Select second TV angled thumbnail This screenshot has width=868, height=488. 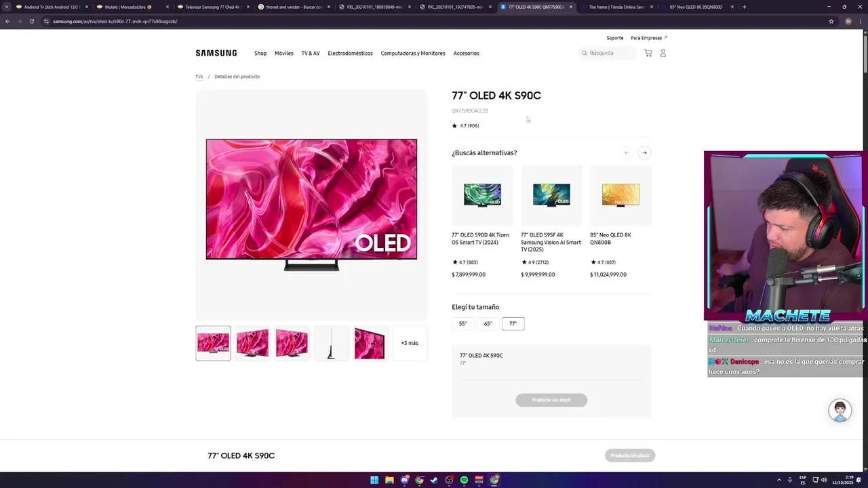[252, 343]
